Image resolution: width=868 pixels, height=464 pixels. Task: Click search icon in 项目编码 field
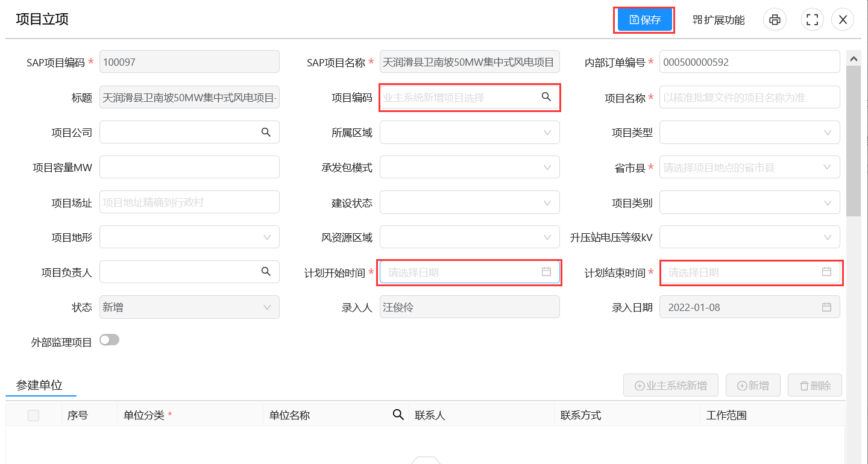[x=546, y=96]
